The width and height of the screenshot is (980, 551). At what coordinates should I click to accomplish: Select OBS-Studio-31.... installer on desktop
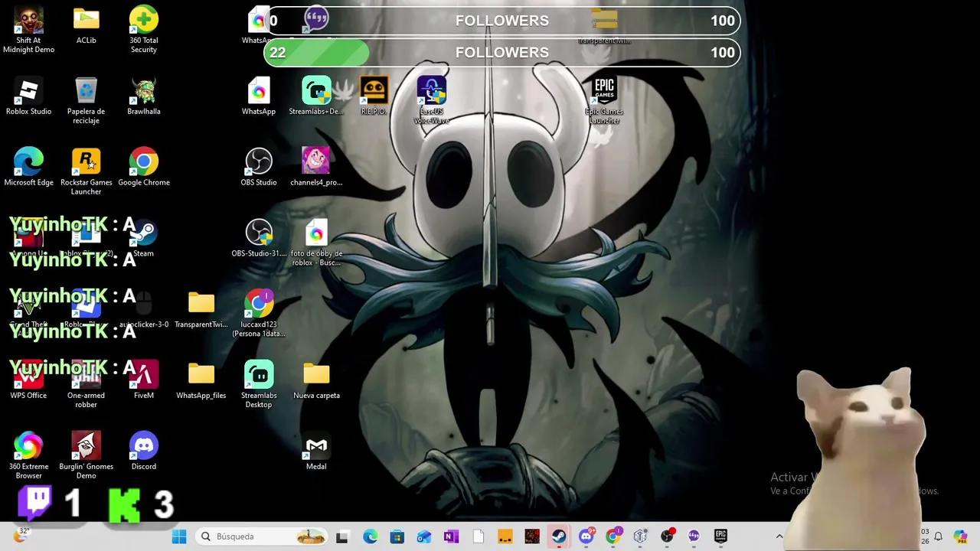click(259, 239)
